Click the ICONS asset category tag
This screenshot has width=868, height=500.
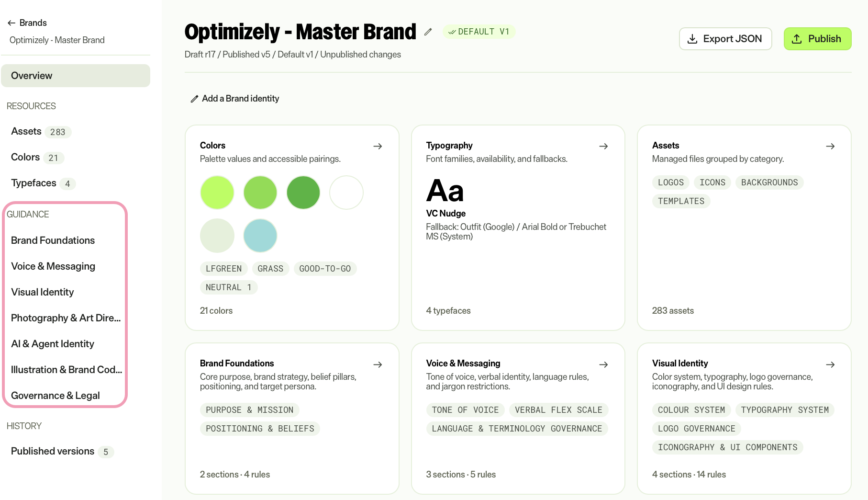[x=712, y=182]
